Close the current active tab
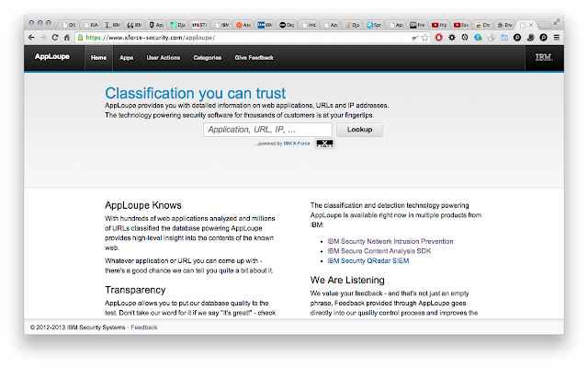Screen dimensions: 588x368 [x=531, y=25]
